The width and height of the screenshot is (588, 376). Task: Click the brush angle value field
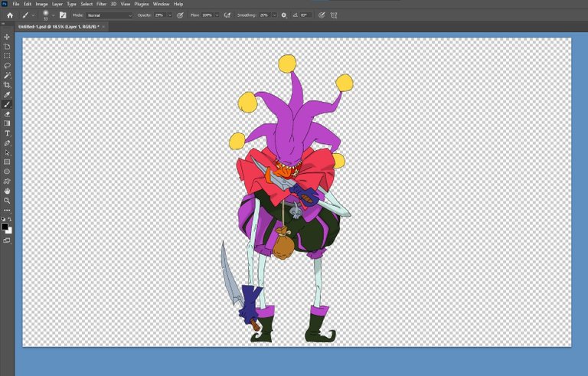(305, 15)
